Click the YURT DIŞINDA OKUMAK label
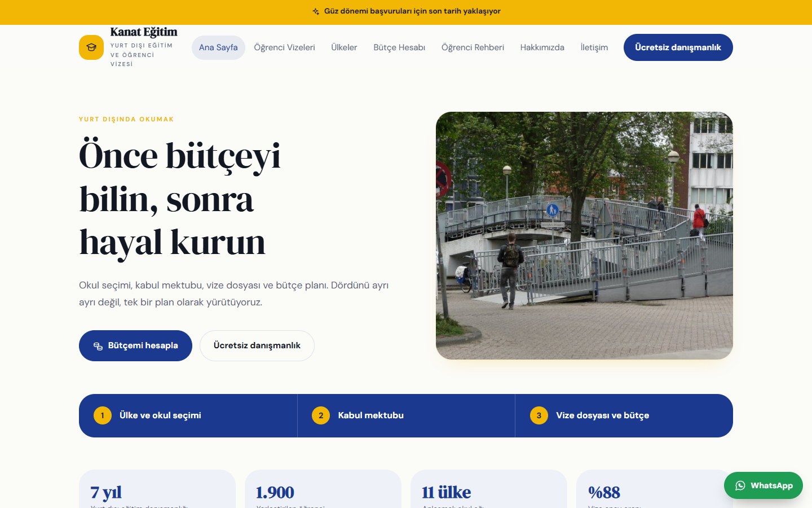The height and width of the screenshot is (508, 812). click(x=126, y=119)
